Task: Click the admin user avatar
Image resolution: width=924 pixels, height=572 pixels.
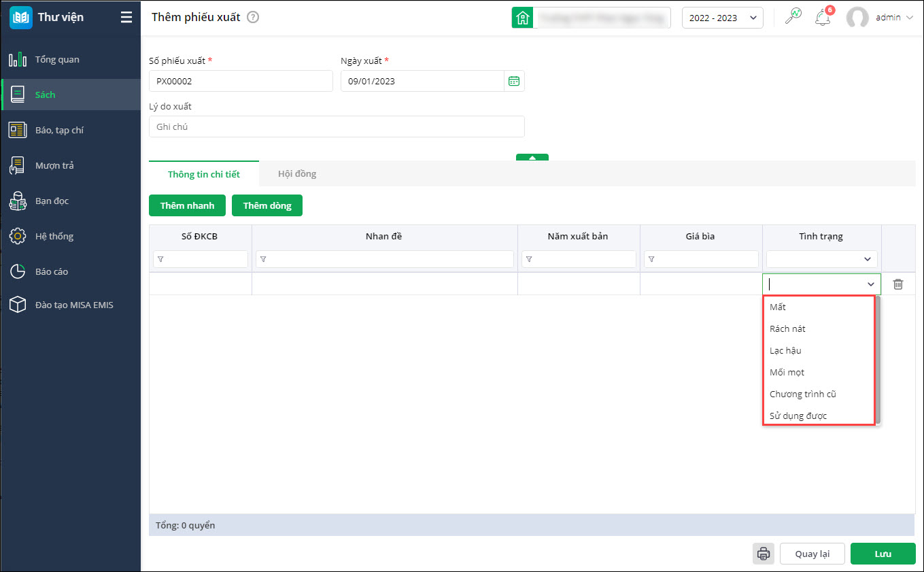Action: point(857,18)
